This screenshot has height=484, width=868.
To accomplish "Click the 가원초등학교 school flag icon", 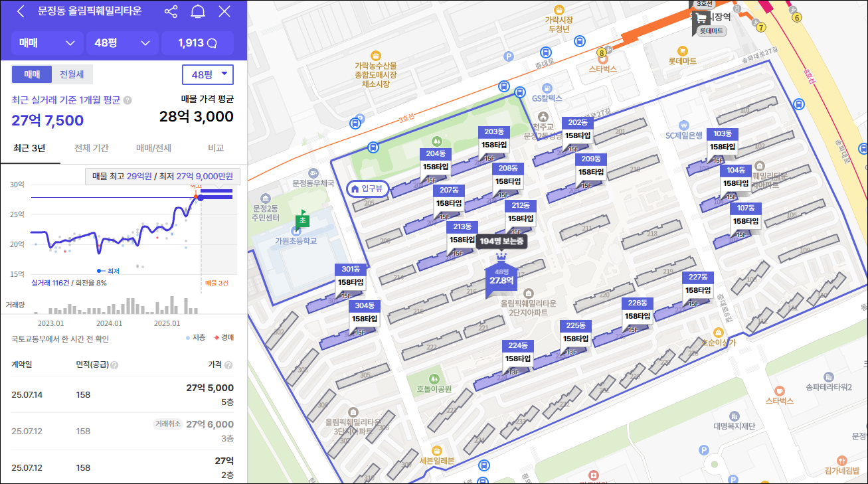I will 303,220.
